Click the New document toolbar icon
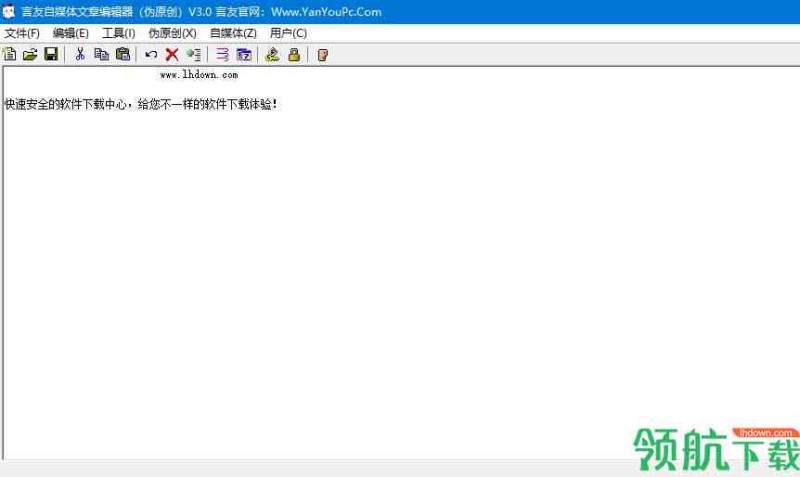This screenshot has width=800, height=477. (x=10, y=55)
